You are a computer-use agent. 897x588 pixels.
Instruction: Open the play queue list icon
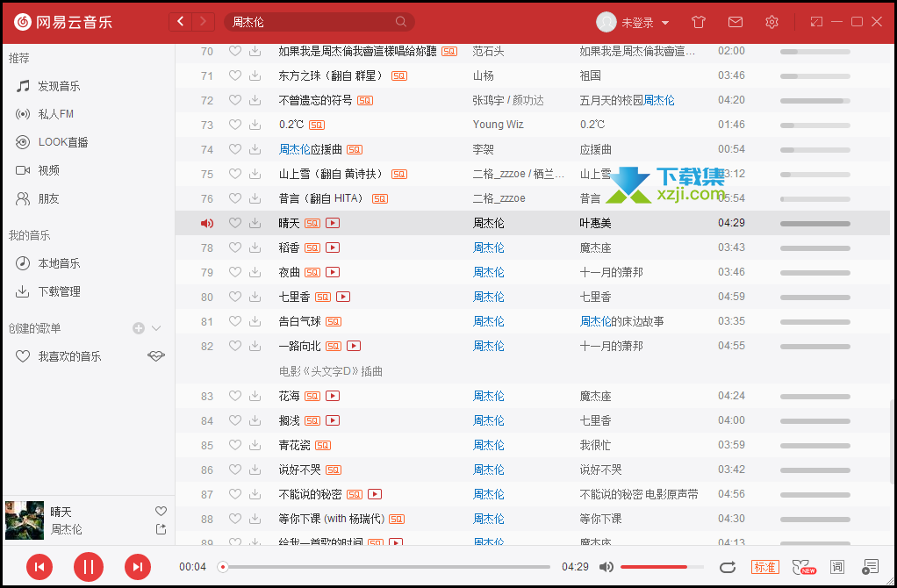pyautogui.click(x=870, y=567)
